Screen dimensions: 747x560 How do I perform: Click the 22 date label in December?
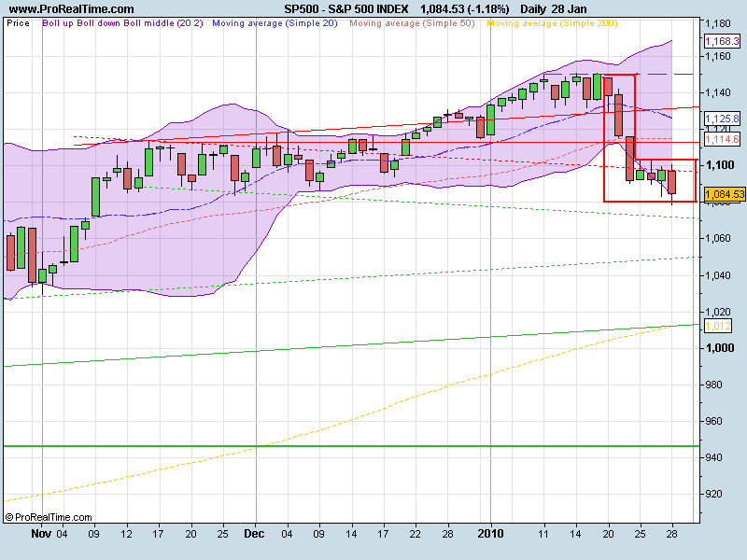415,534
